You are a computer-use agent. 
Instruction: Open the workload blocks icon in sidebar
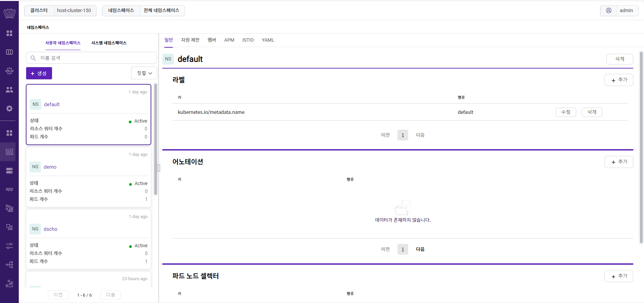9,208
